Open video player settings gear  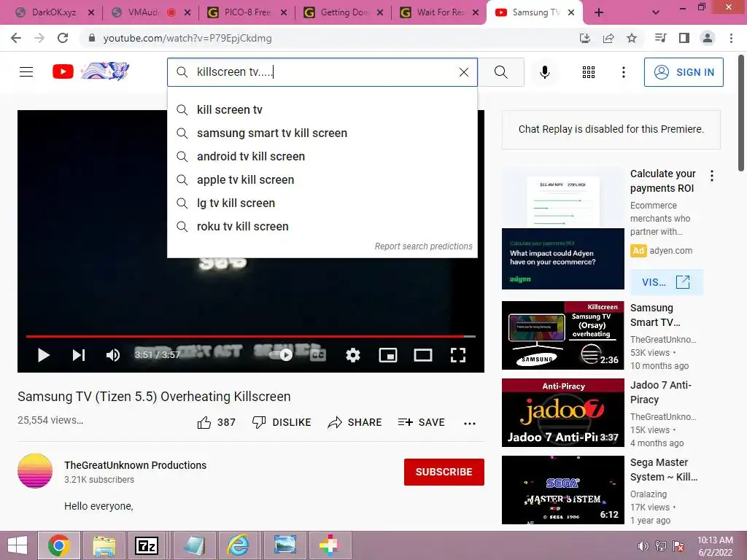[x=352, y=355]
